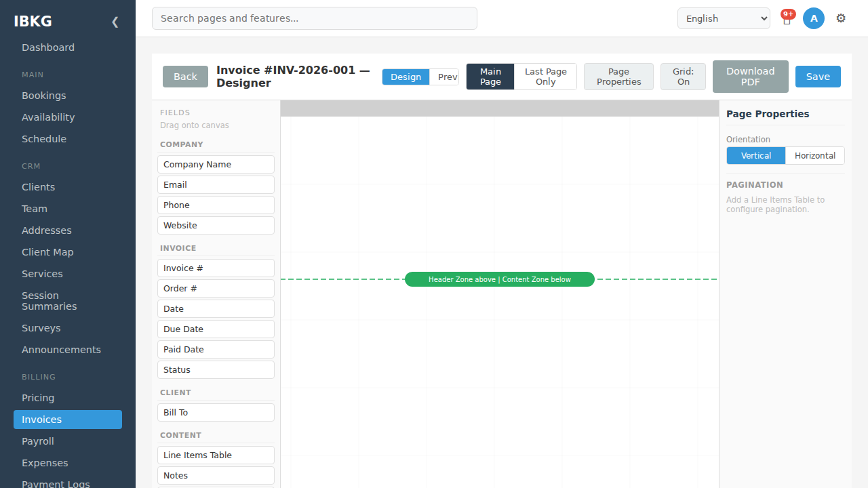Select the Phone field
The height and width of the screenshot is (488, 868).
tap(216, 205)
